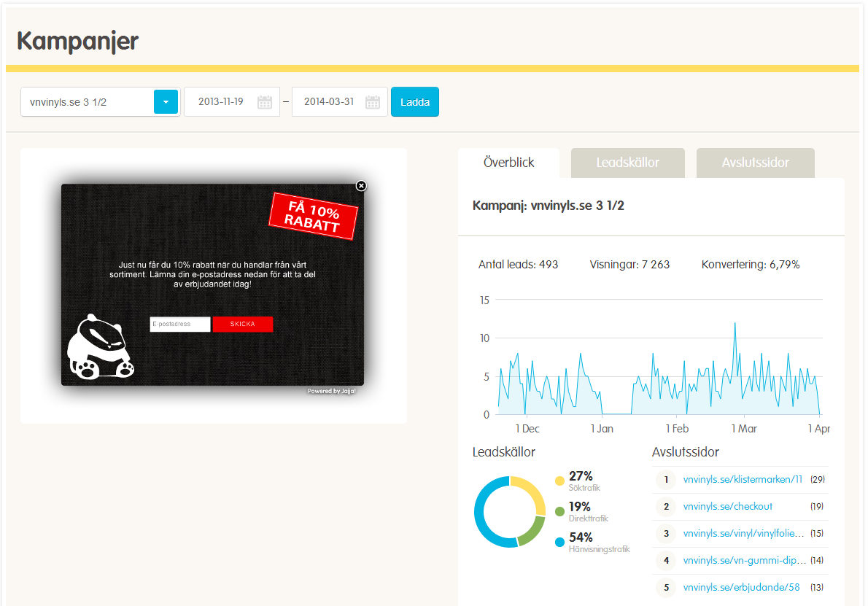Switch to the Leadskällor tab

click(628, 163)
